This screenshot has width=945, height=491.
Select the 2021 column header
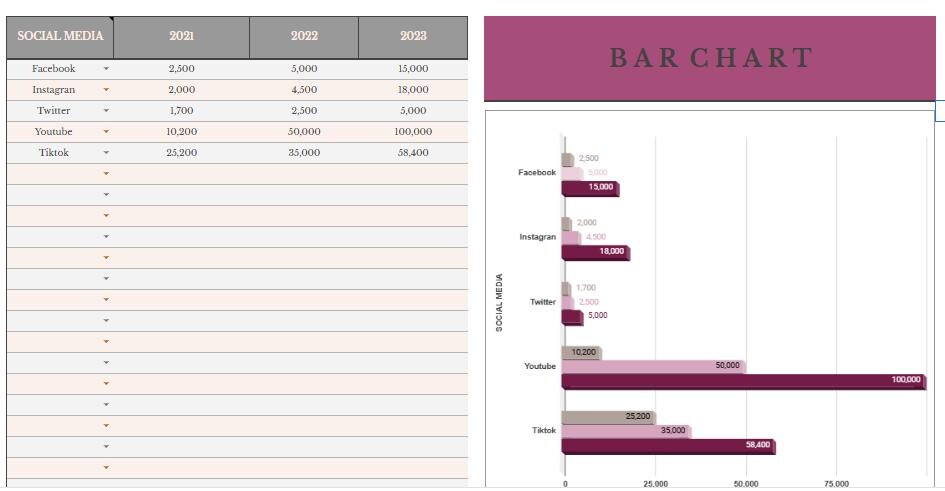181,37
